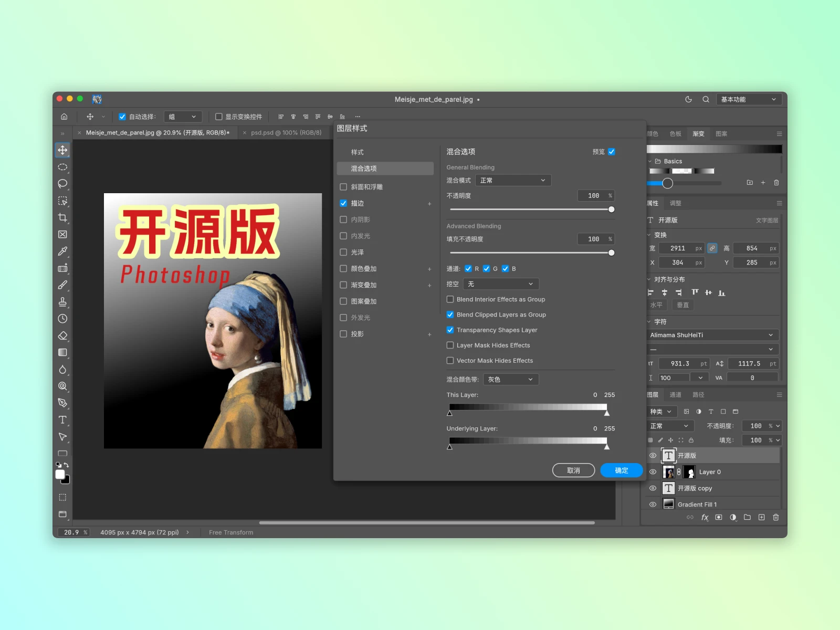Click the 填充不透明度 slider handle

click(611, 253)
